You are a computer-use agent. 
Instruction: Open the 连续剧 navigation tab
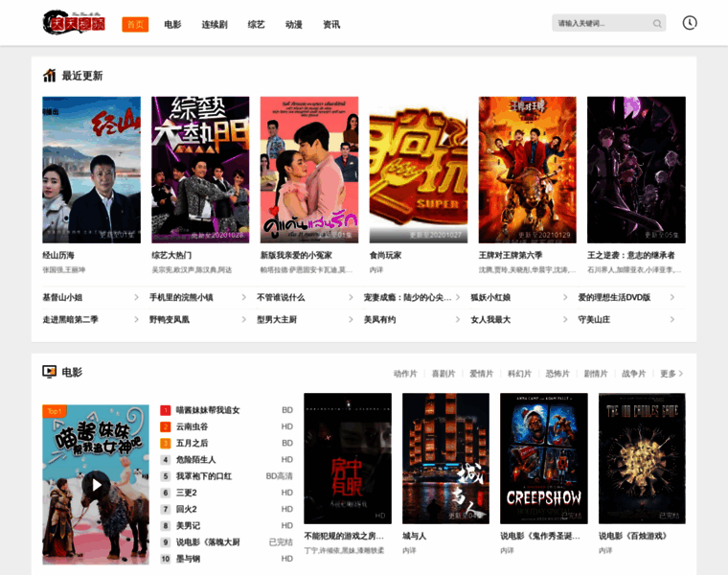tap(214, 24)
